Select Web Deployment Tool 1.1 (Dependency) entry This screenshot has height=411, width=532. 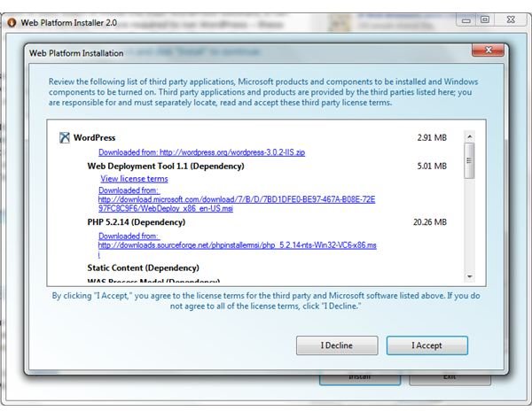coord(166,166)
